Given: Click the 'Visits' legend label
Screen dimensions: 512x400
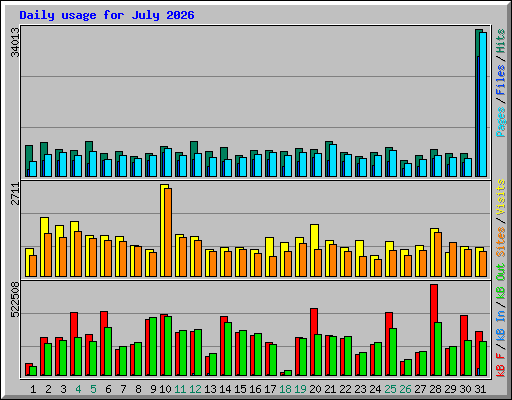Looking at the screenshot, I should point(501,197).
